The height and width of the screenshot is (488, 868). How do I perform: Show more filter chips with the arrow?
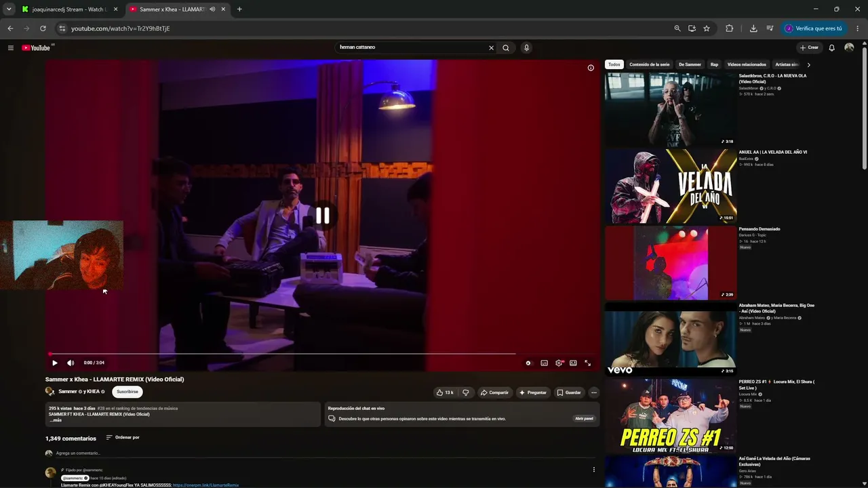pos(808,64)
